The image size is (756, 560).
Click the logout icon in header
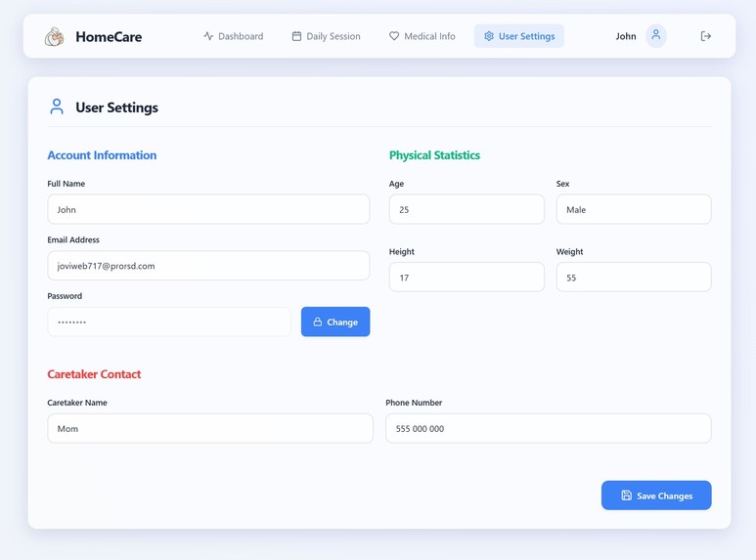click(x=706, y=36)
